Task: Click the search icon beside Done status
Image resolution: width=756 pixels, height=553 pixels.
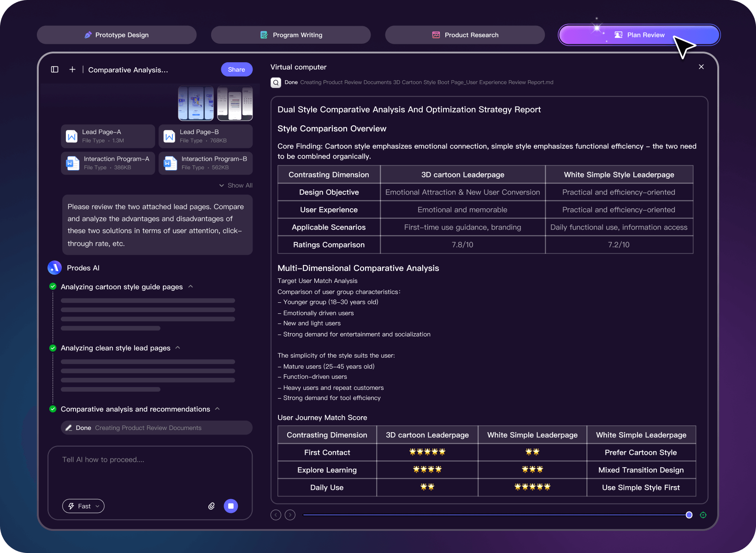Action: (276, 82)
